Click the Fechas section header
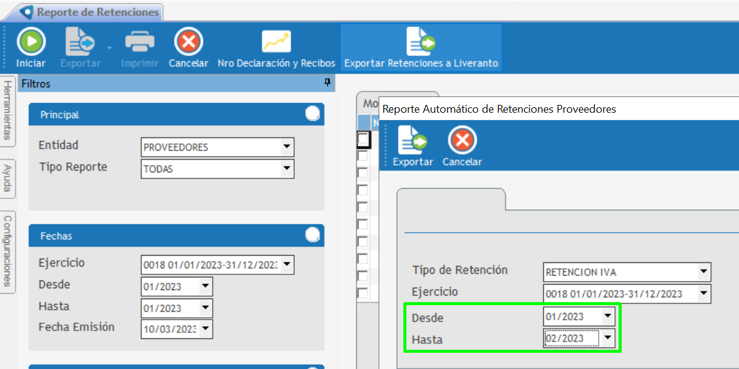This screenshot has height=369, width=739. pos(176,235)
